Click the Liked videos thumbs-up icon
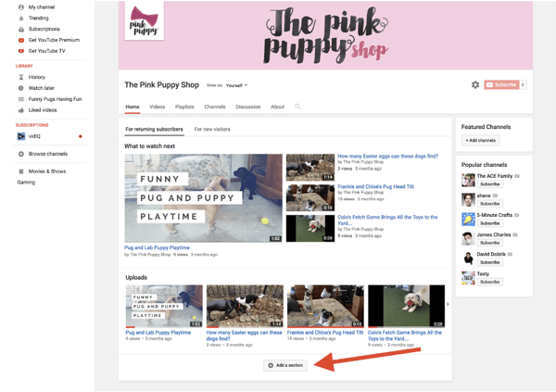556x392 pixels. [21, 110]
